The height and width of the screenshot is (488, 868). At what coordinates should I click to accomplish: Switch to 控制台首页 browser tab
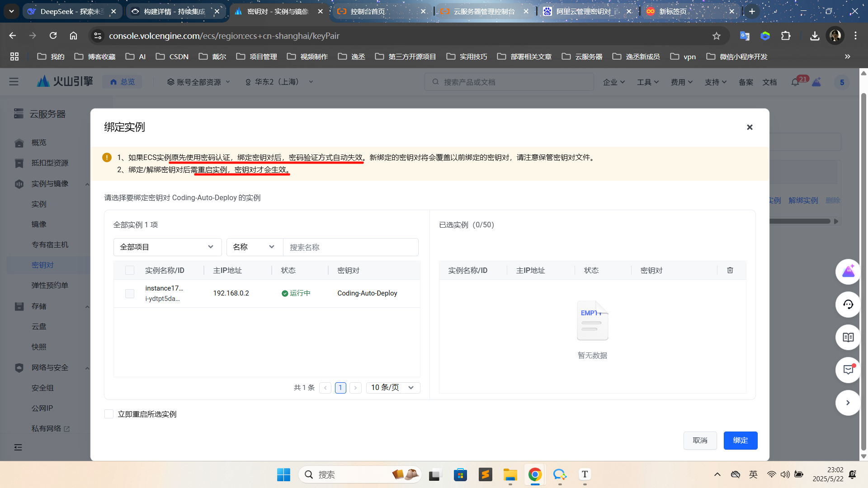[x=382, y=11]
